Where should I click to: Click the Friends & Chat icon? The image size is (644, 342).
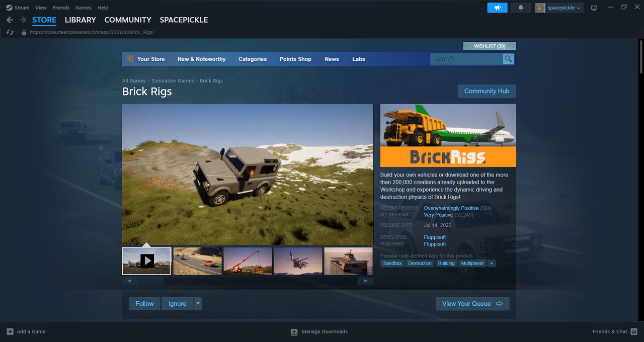tap(634, 331)
